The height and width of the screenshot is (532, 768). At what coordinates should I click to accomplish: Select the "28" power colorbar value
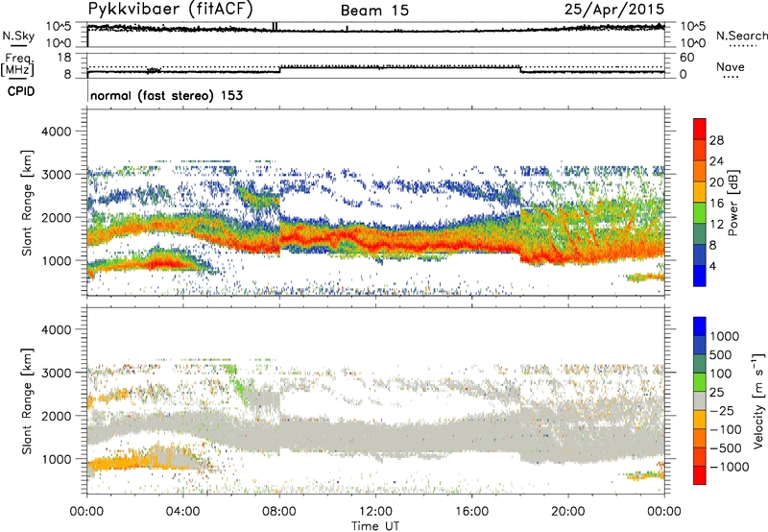[x=716, y=140]
